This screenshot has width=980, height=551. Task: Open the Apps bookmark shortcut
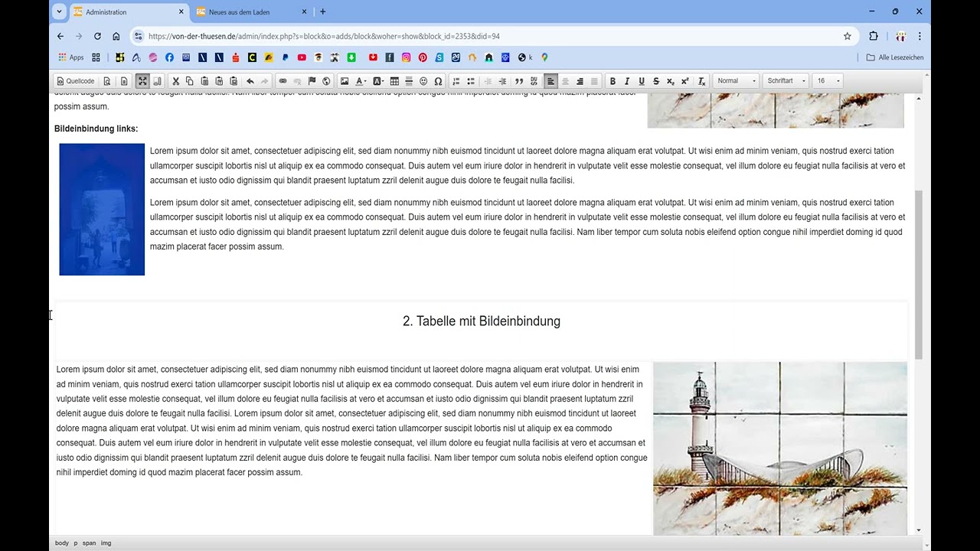[71, 57]
